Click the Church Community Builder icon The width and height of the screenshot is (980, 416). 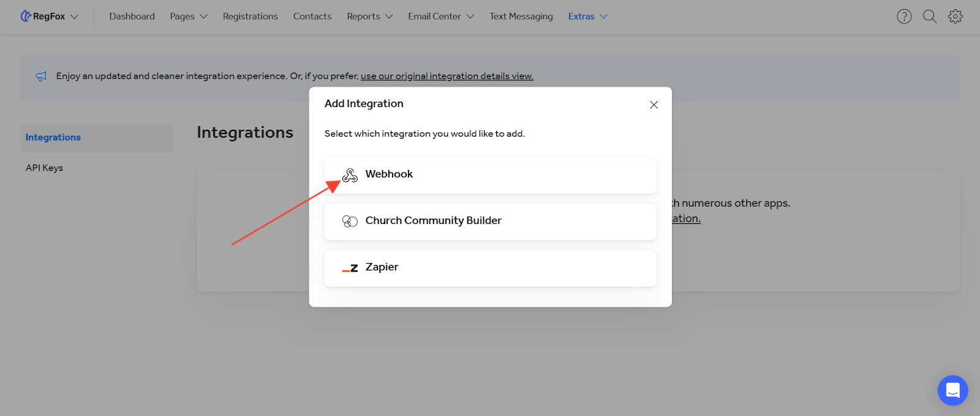350,221
